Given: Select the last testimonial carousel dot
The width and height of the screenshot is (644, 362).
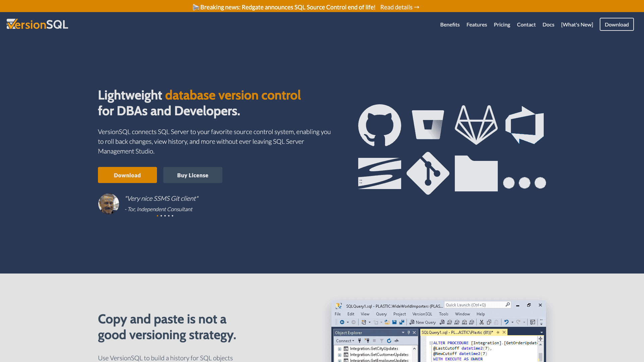Looking at the screenshot, I should [x=172, y=216].
